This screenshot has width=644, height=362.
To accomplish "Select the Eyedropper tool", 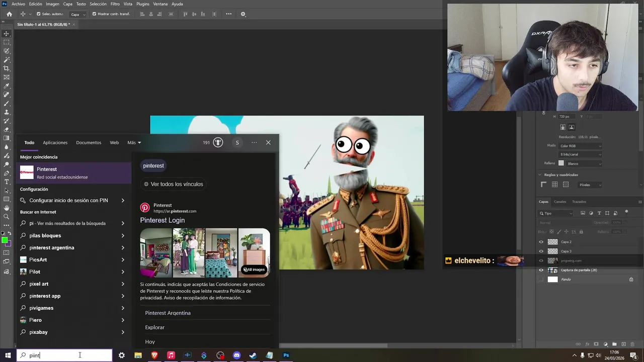I will click(x=7, y=86).
